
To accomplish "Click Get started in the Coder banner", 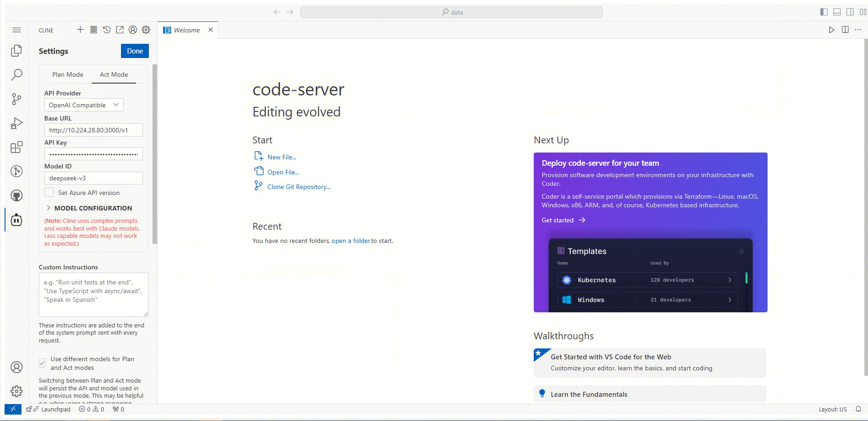I will click(563, 220).
